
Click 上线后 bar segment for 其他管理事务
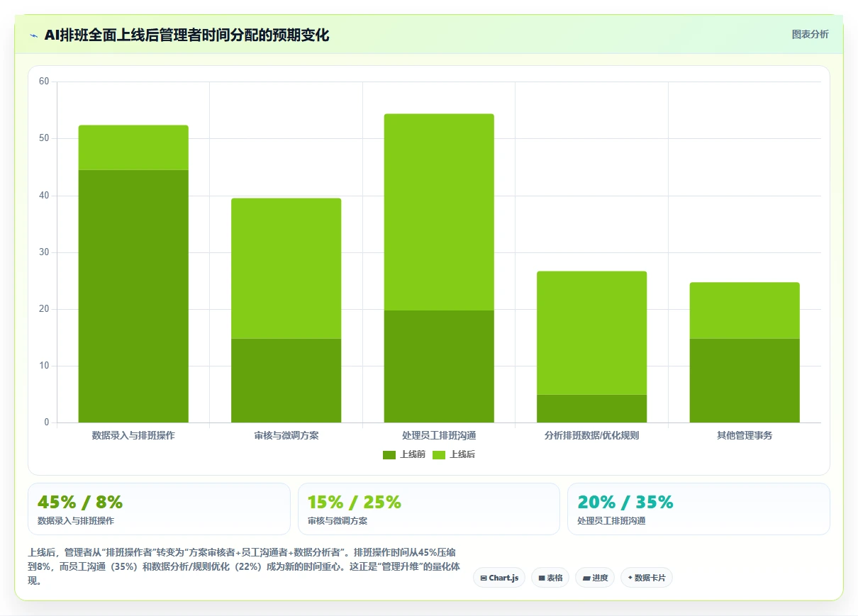[x=745, y=310]
